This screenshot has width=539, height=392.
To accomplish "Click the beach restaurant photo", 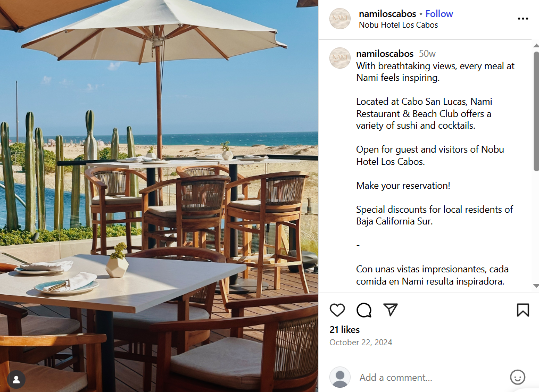I will click(x=159, y=196).
